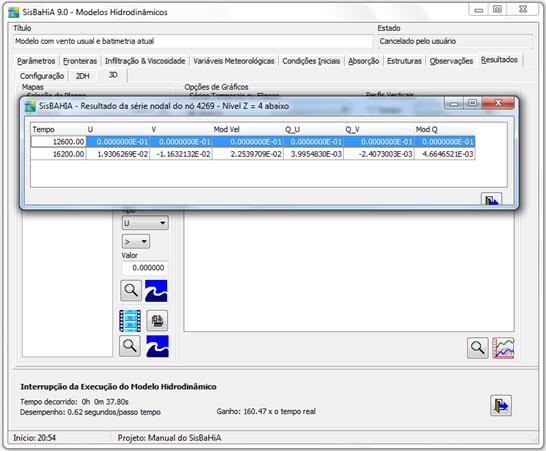Select the Resultados tab
Viewport: 546px width, 451px height.
499,60
